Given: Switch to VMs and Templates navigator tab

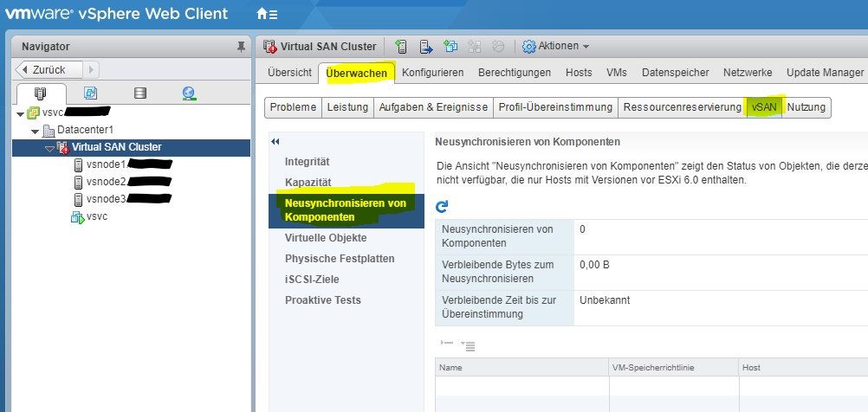Looking at the screenshot, I should click(90, 93).
